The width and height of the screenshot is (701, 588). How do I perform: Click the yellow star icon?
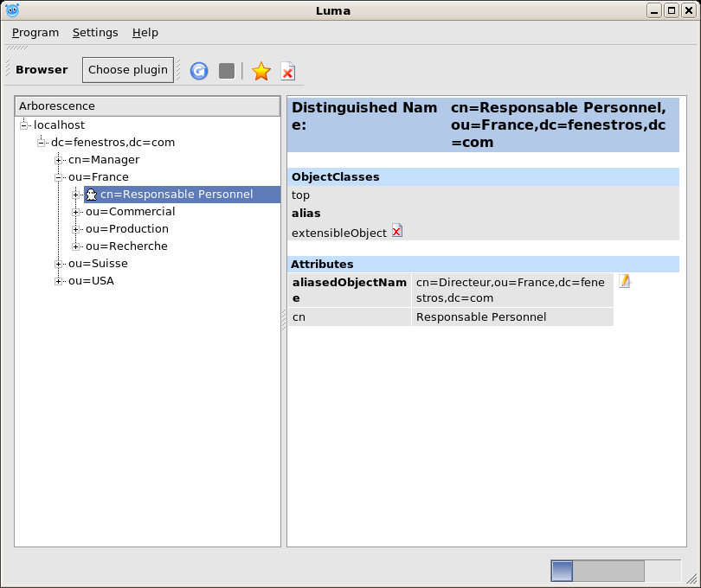coord(260,71)
